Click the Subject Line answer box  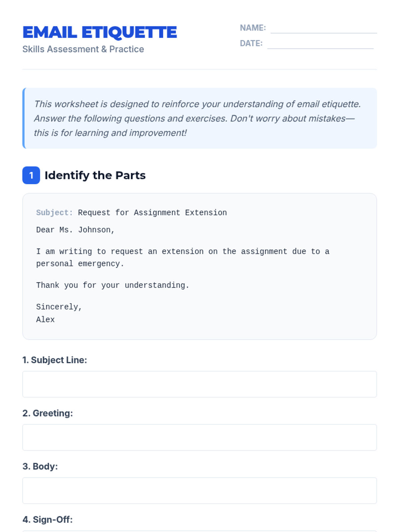pyautogui.click(x=199, y=384)
